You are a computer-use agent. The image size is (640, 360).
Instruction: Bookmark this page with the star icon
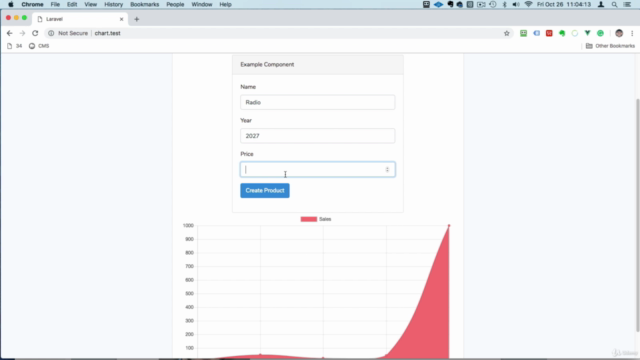click(x=507, y=33)
